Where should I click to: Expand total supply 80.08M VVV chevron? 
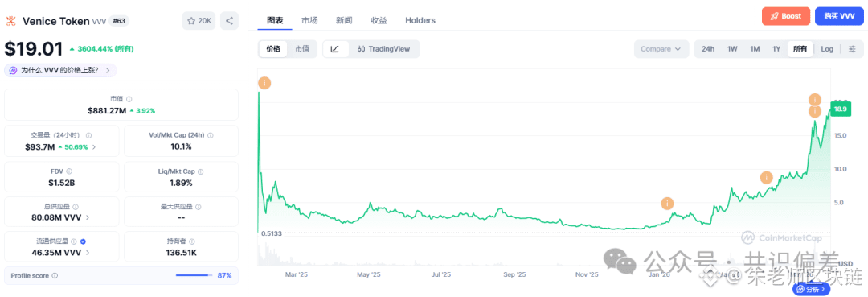point(88,218)
